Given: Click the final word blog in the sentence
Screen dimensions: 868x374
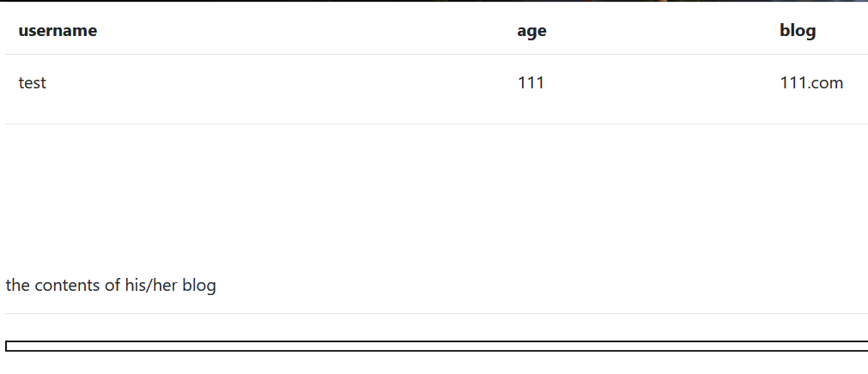Looking at the screenshot, I should coord(199,286).
